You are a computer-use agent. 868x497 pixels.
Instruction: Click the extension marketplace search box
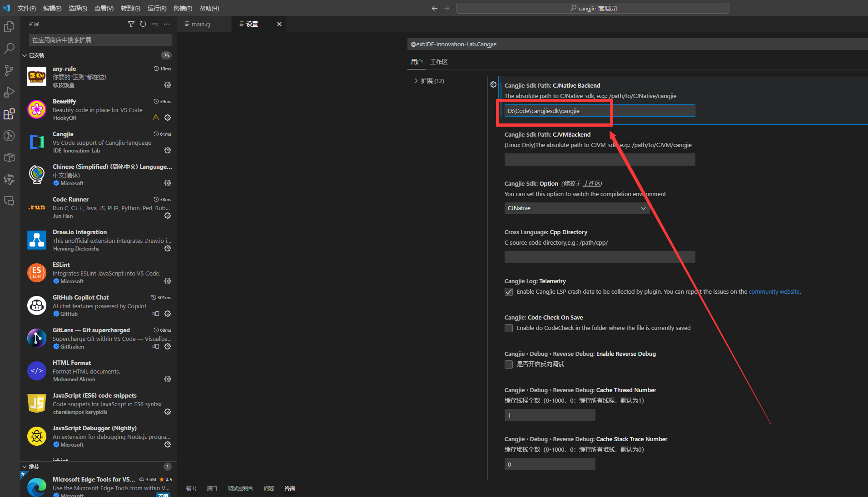[x=100, y=40]
